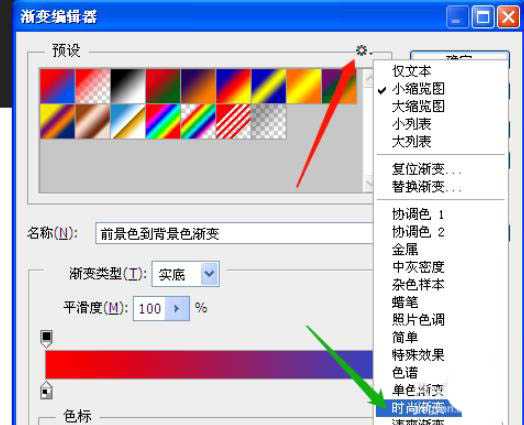
Task: Select highlighted 时尚渐变 menu entry
Action: pyautogui.click(x=419, y=408)
